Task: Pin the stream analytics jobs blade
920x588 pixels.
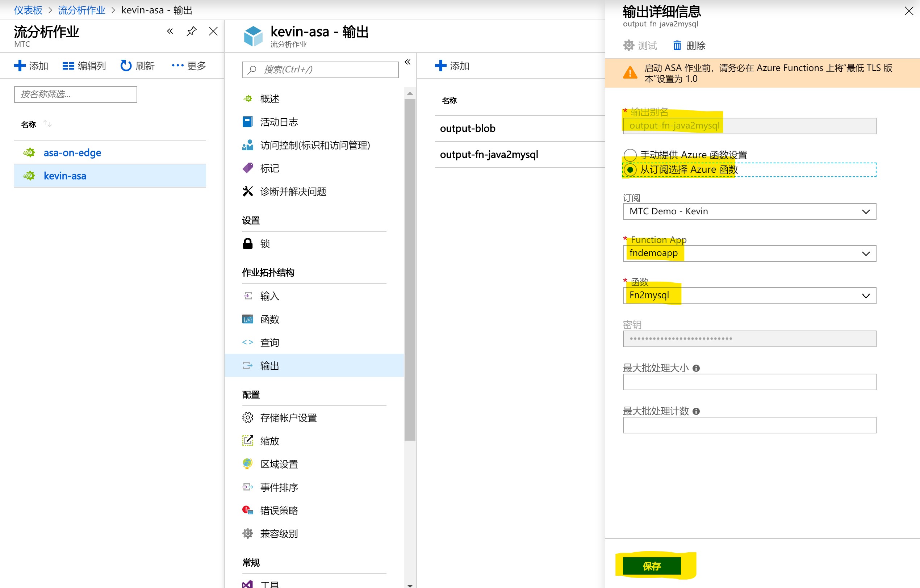Action: tap(191, 31)
